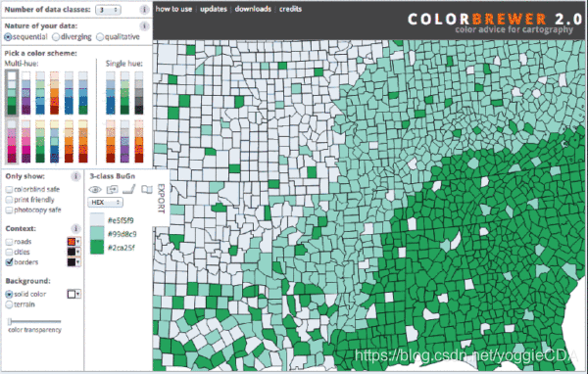The width and height of the screenshot is (588, 374).
Task: Select the diverging data radio button
Action: (x=56, y=37)
